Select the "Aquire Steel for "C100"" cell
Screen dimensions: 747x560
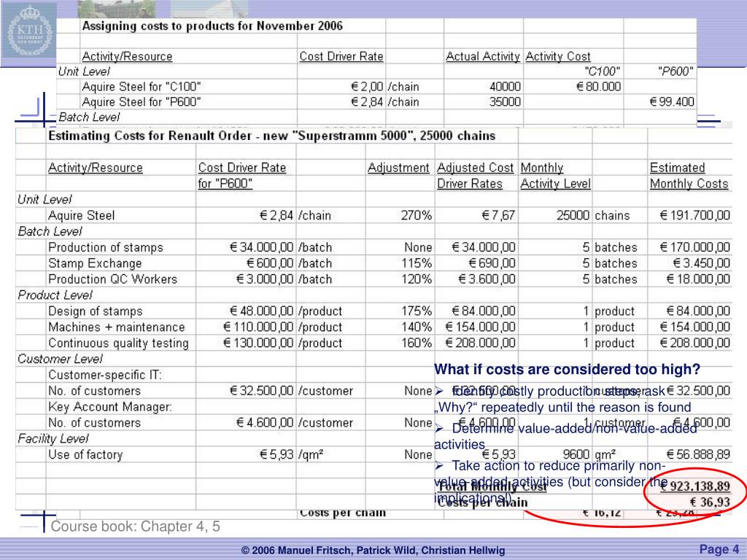coord(142,86)
